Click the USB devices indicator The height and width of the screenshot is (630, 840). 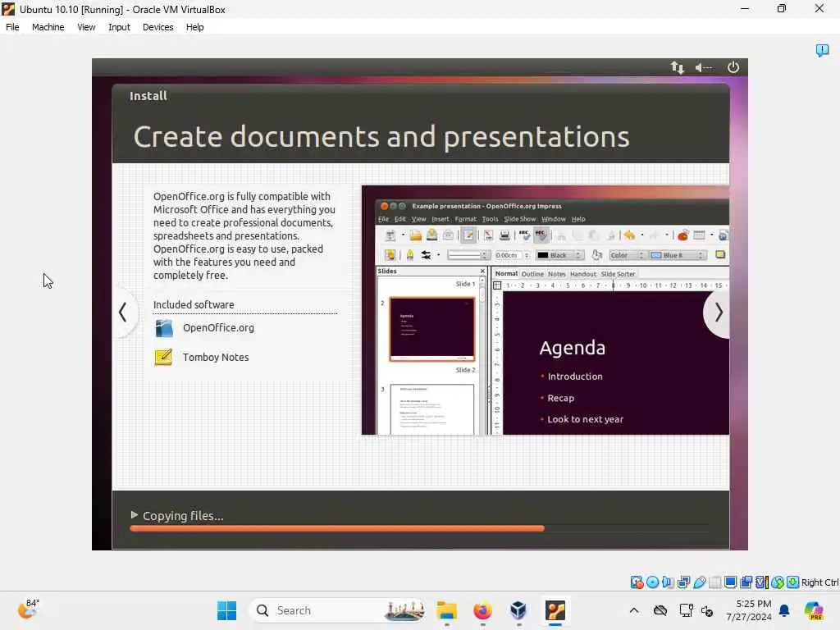[699, 582]
